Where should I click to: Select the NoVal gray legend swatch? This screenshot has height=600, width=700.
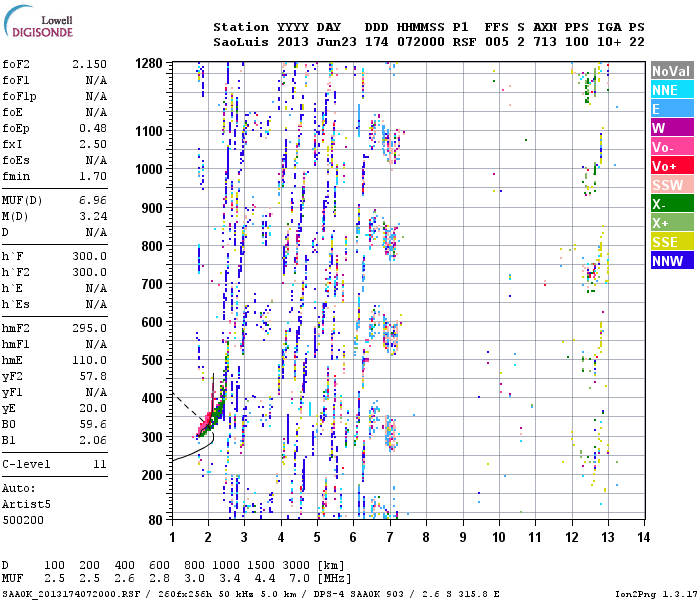coord(672,71)
